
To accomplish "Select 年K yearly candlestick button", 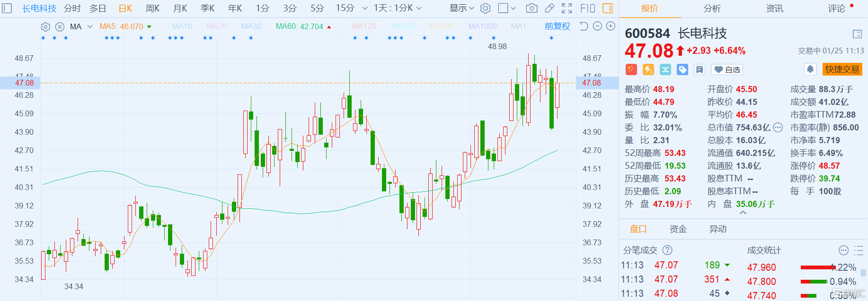I will point(235,8).
